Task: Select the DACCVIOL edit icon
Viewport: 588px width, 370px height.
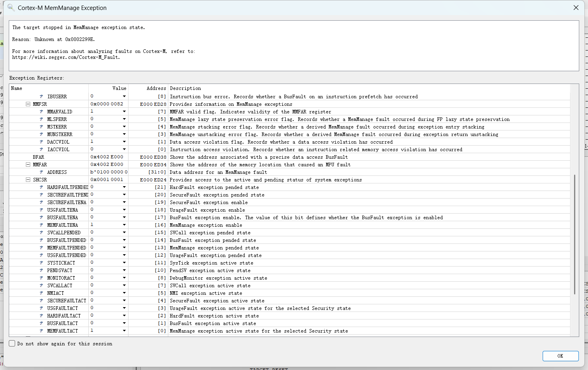Action: 41,142
